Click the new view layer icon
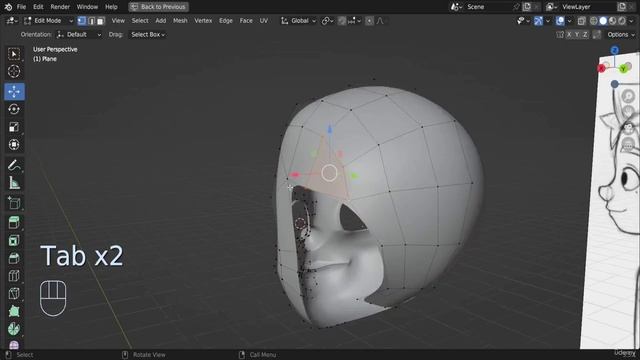640x360 pixels. (622, 7)
